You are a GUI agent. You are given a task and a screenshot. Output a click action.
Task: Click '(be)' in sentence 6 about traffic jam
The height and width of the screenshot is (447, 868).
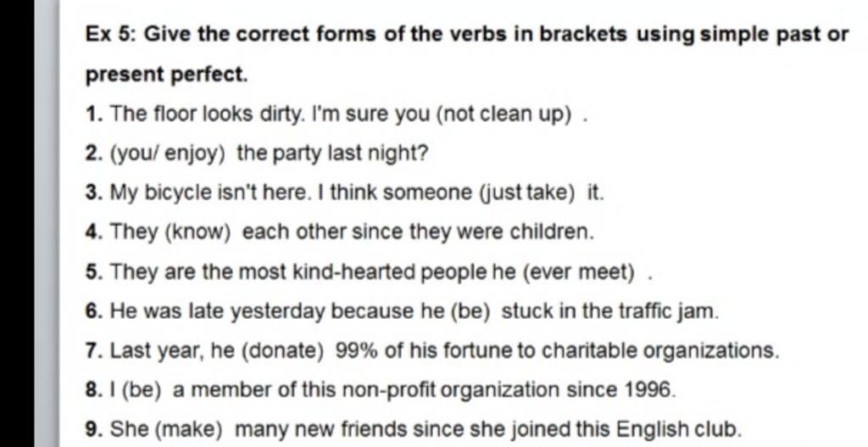[471, 311]
